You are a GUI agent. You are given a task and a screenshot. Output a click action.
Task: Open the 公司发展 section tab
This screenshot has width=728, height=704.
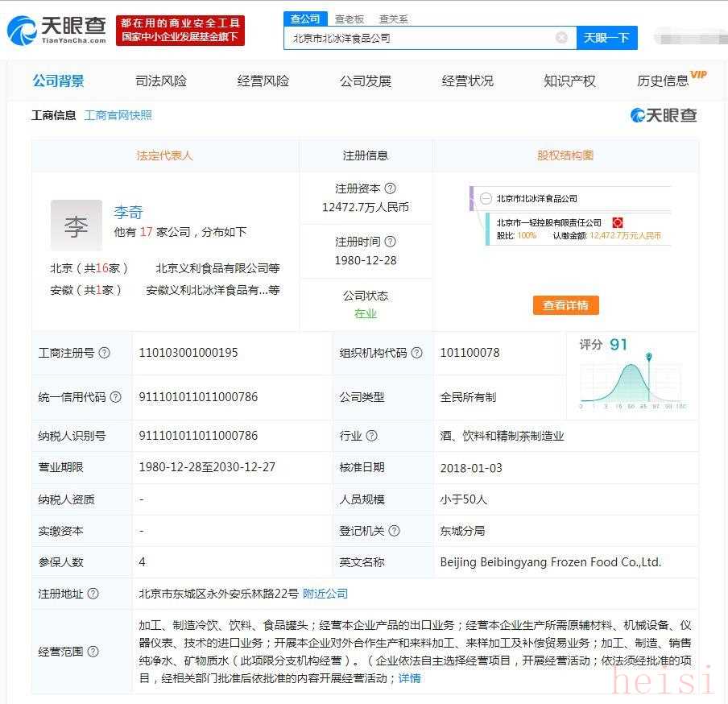click(366, 81)
